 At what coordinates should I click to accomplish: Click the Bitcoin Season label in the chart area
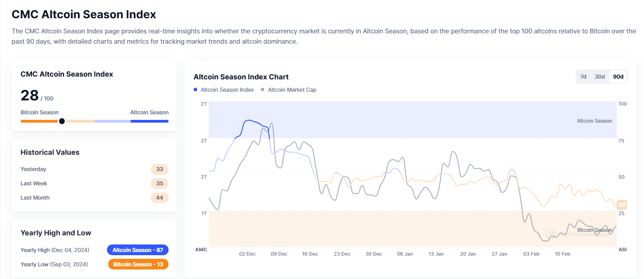(x=595, y=230)
